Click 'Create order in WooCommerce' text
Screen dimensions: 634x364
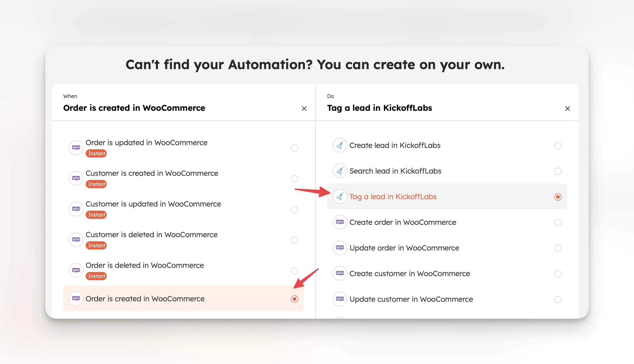(x=403, y=222)
